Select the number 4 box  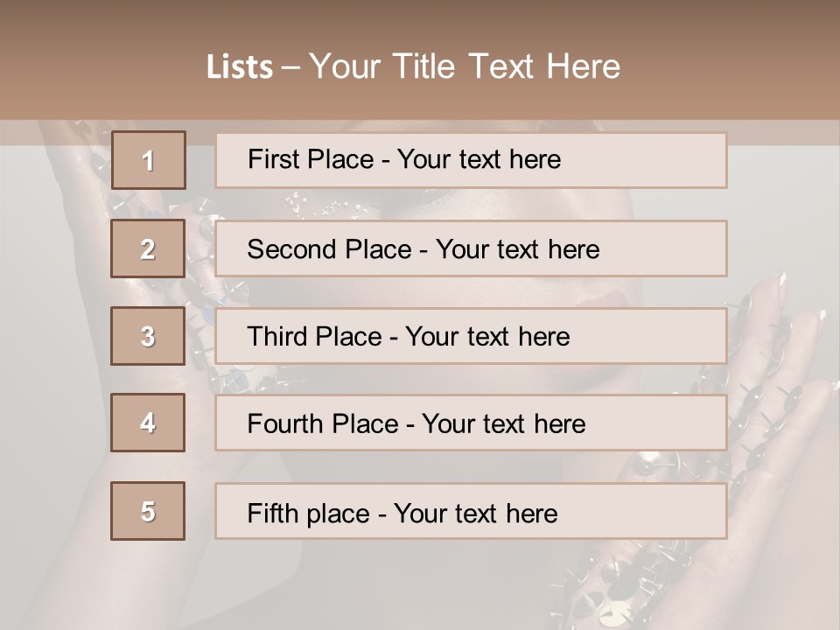(x=149, y=423)
